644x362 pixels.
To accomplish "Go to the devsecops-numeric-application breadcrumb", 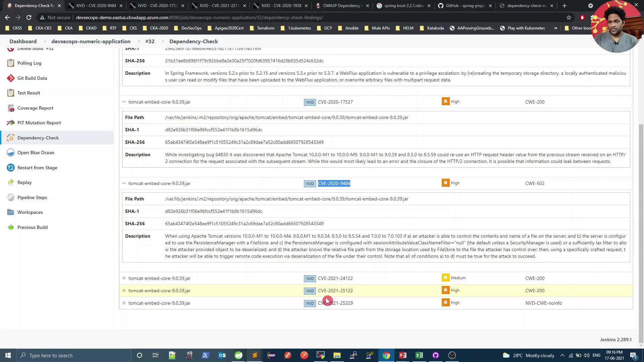I will pyautogui.click(x=91, y=41).
